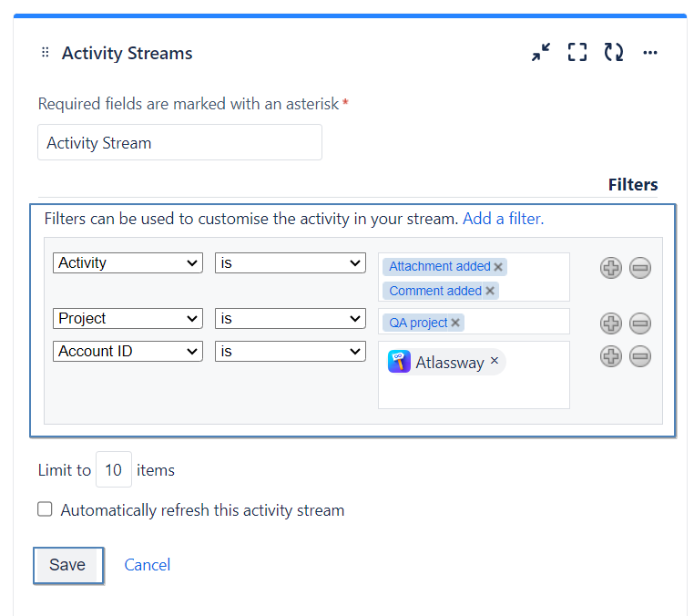Minimize the Activity Streams gadget

click(541, 52)
